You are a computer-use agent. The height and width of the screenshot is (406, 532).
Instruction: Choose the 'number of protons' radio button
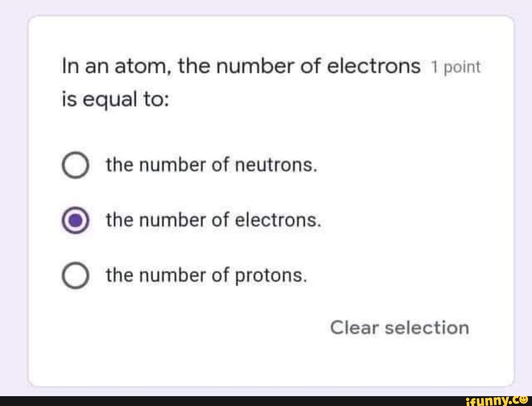click(75, 276)
